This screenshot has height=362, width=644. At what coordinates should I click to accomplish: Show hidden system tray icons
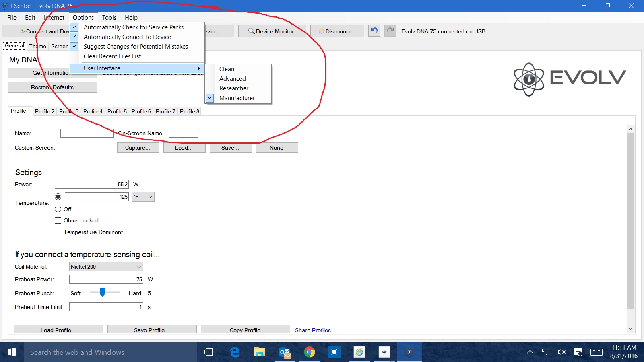pos(530,352)
